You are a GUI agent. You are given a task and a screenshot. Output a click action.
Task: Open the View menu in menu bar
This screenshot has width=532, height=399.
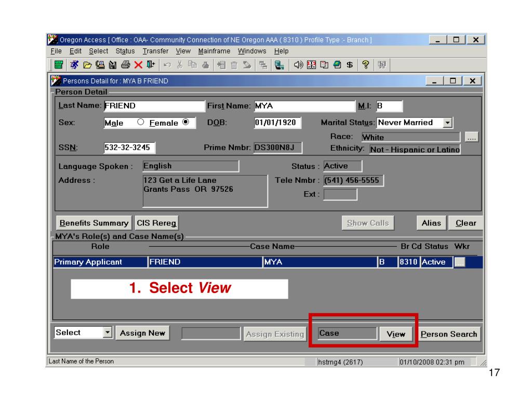point(183,51)
